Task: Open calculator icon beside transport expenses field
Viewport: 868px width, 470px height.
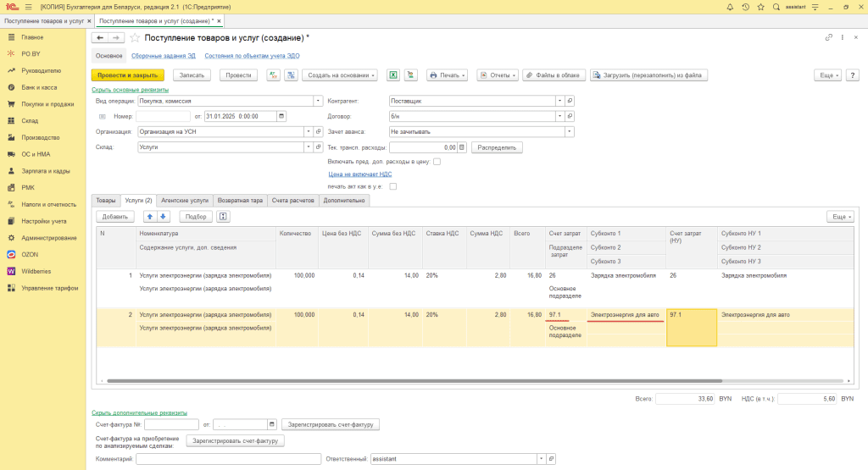Action: 462,147
